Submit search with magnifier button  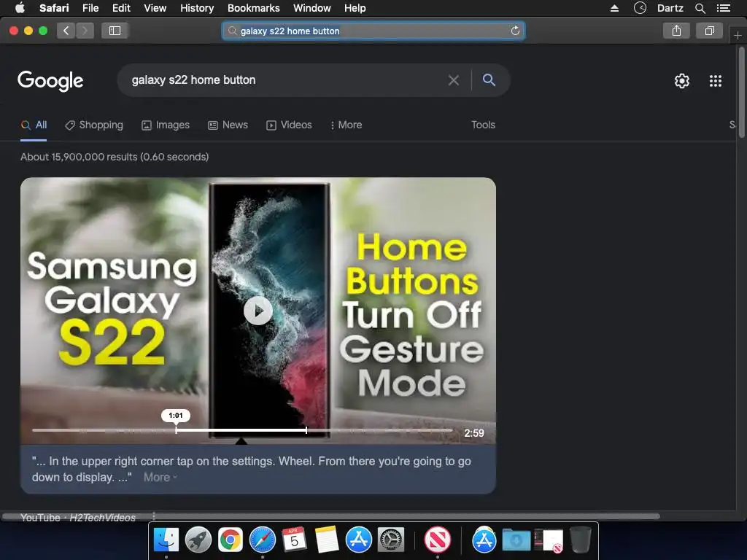click(x=489, y=79)
